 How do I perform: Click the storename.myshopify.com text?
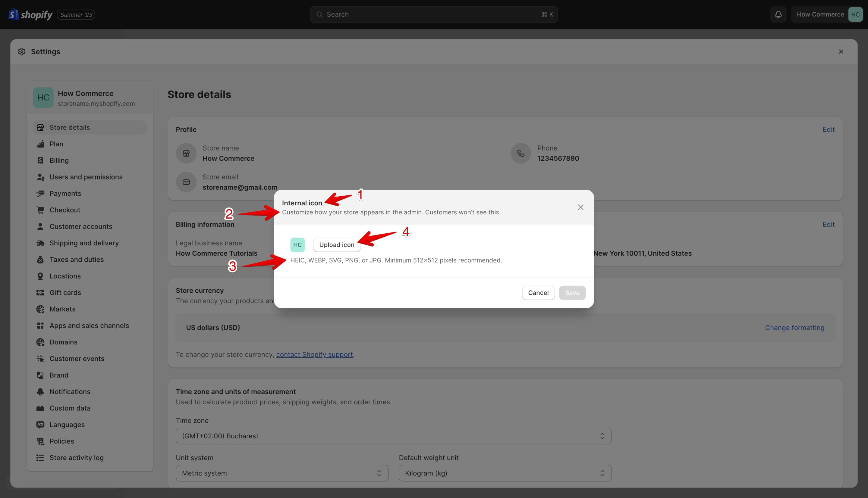tap(96, 104)
